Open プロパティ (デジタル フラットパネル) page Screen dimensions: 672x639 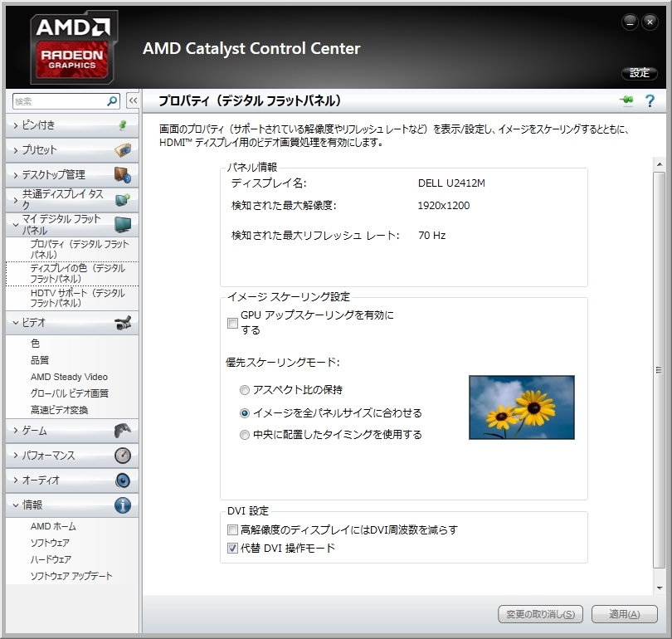[x=80, y=250]
